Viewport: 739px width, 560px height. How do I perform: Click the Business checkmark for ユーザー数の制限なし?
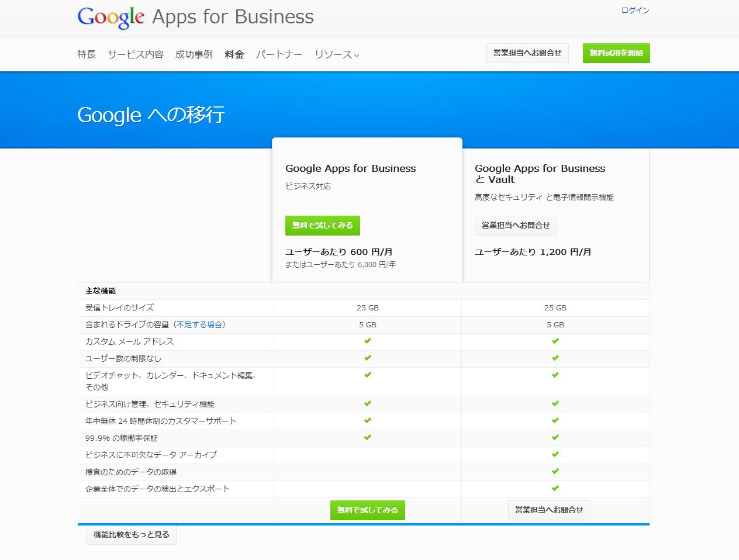368,358
